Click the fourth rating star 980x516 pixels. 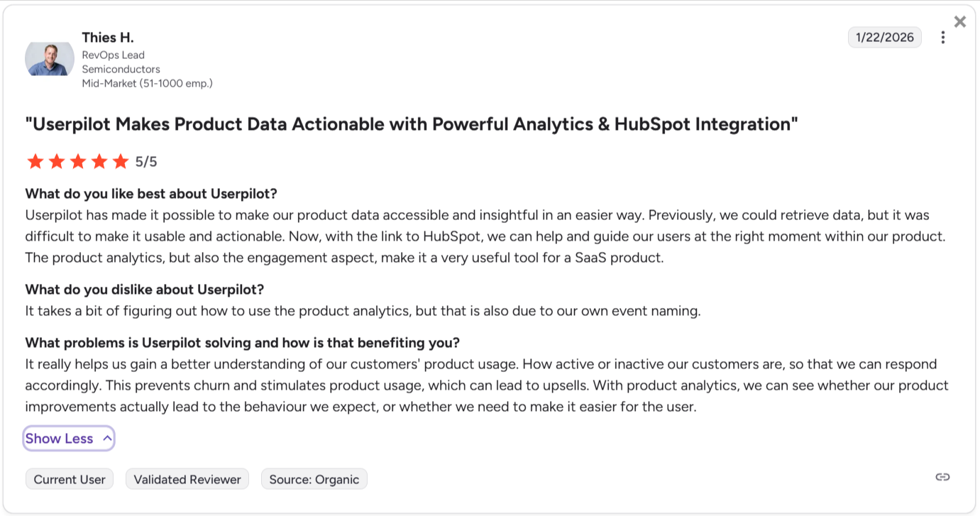[99, 161]
